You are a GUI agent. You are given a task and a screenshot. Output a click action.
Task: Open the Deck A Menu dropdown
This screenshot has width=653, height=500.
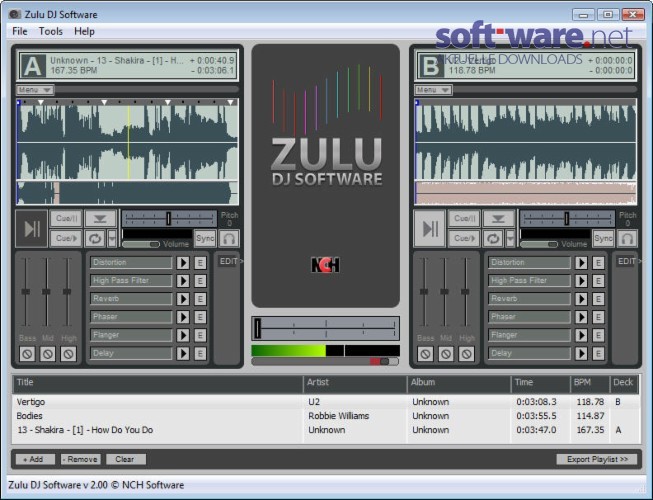click(35, 90)
